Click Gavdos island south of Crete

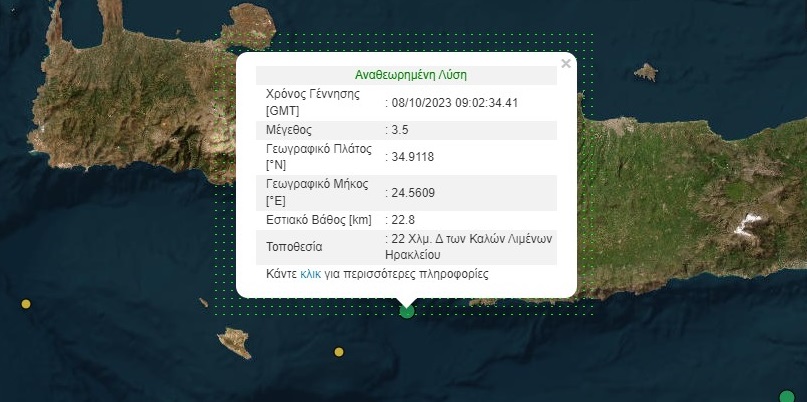tap(234, 342)
